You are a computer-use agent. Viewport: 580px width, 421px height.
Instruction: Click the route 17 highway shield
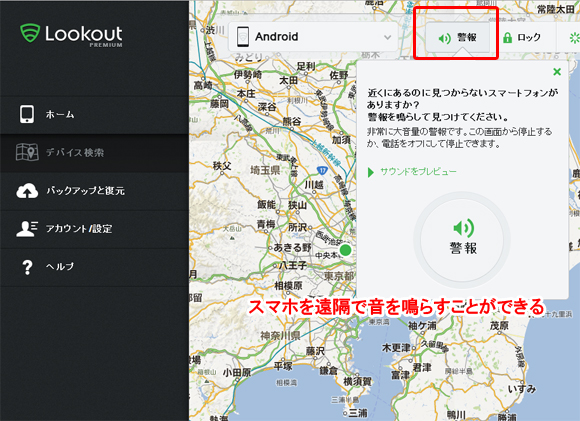point(323,171)
